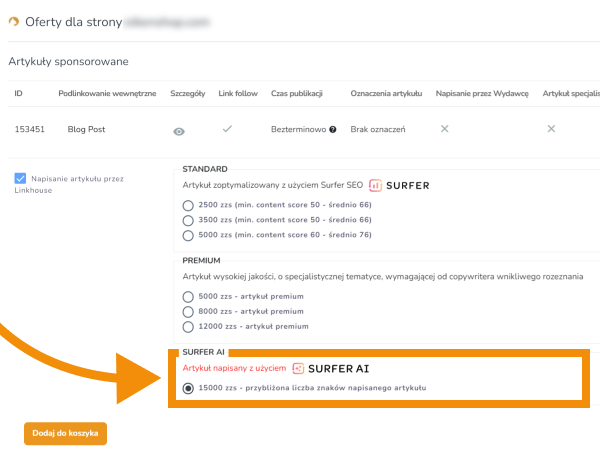Click the Oferty dla strony heading

(x=73, y=22)
